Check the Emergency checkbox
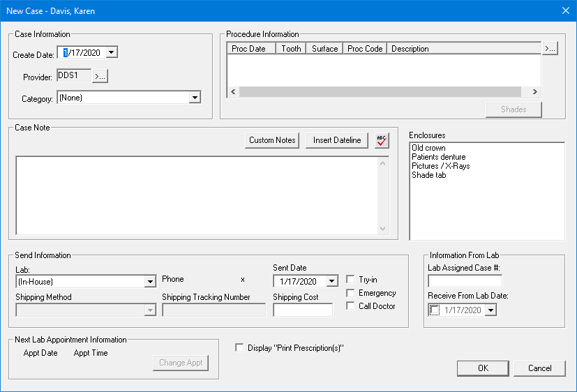 click(351, 293)
